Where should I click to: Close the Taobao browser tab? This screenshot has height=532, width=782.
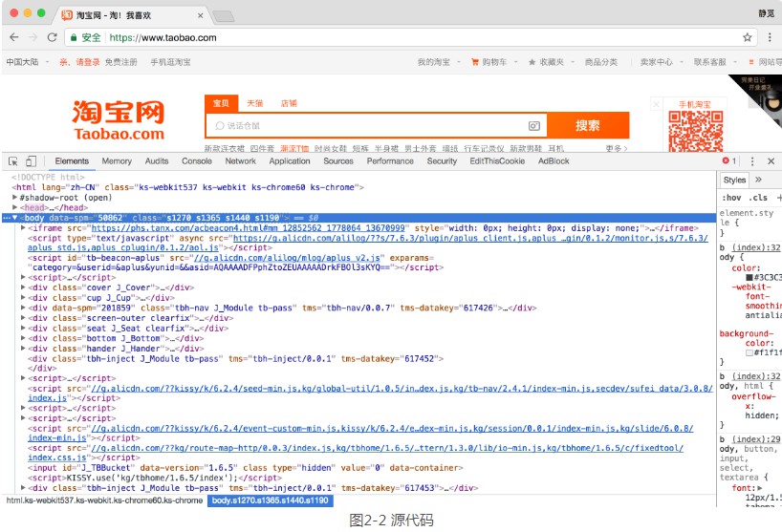pyautogui.click(x=200, y=15)
